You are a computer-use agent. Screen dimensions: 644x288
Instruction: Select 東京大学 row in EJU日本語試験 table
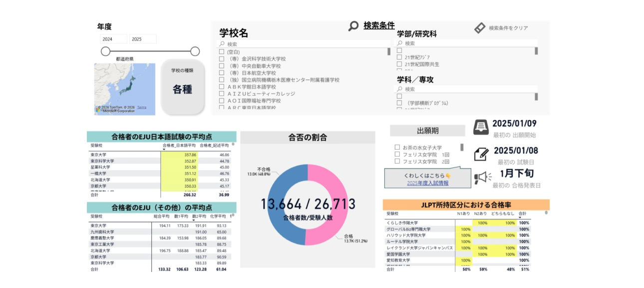[x=160, y=155]
